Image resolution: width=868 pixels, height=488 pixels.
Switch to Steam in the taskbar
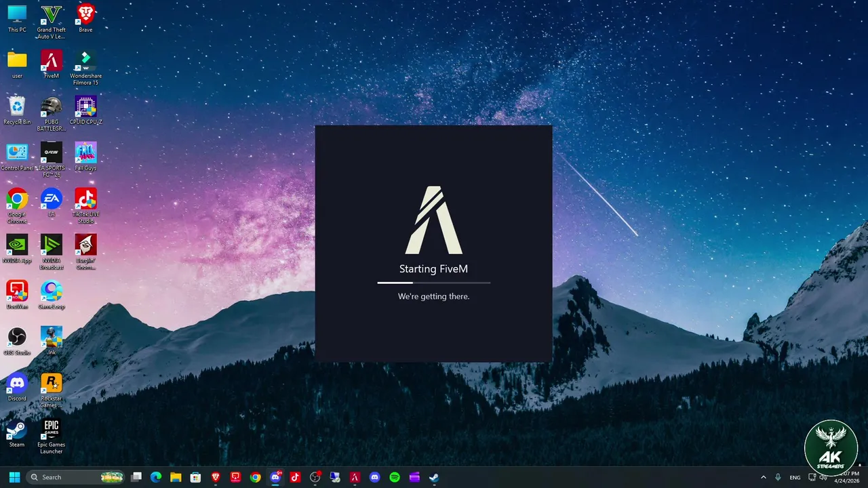click(434, 477)
